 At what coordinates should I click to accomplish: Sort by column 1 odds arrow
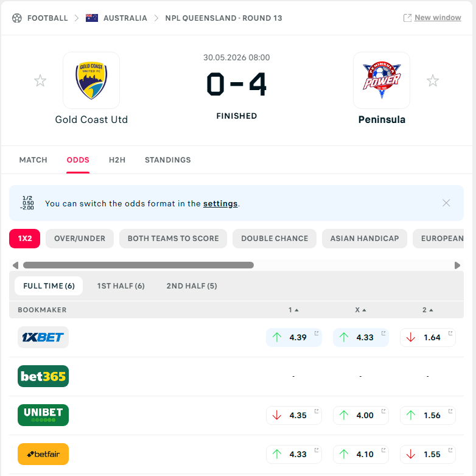(x=296, y=310)
